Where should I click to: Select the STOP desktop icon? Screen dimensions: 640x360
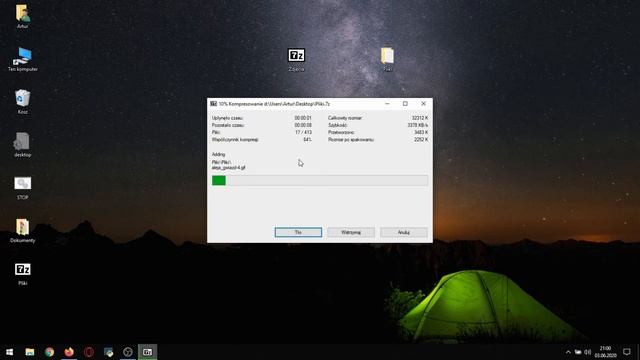coord(22,188)
